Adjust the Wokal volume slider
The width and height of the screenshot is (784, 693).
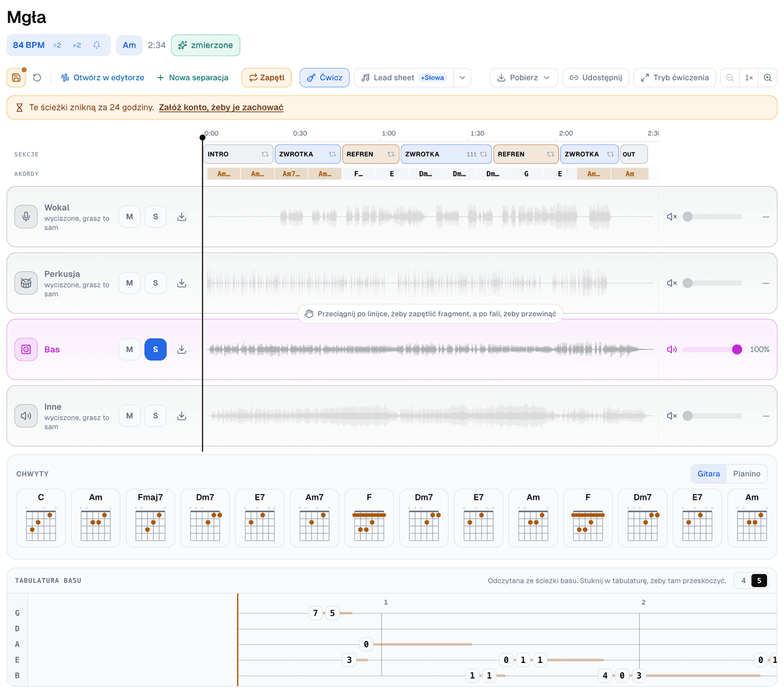click(712, 217)
